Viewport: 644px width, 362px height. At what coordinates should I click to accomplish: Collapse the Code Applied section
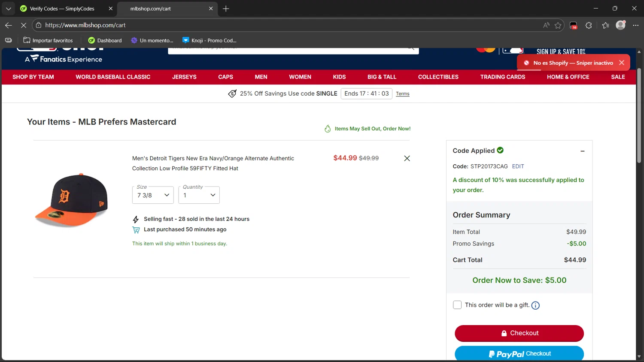point(583,151)
